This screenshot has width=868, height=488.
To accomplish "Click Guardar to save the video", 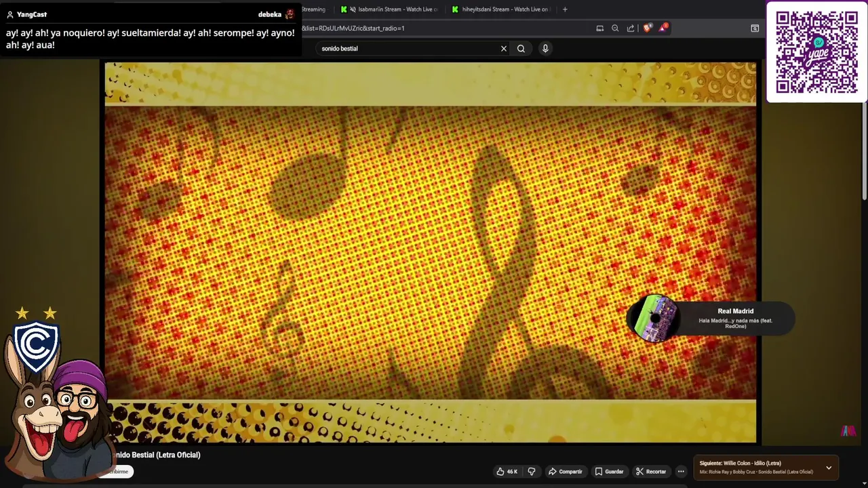I will (x=609, y=472).
